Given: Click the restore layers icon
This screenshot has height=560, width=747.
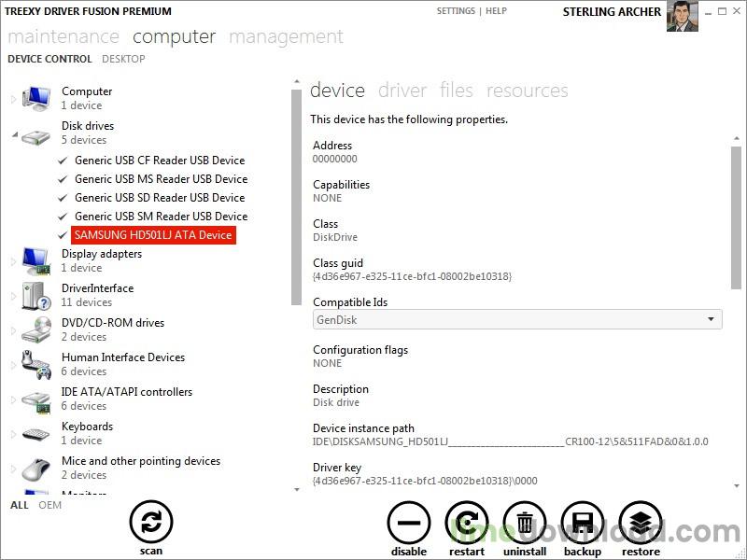Looking at the screenshot, I should 641,523.
